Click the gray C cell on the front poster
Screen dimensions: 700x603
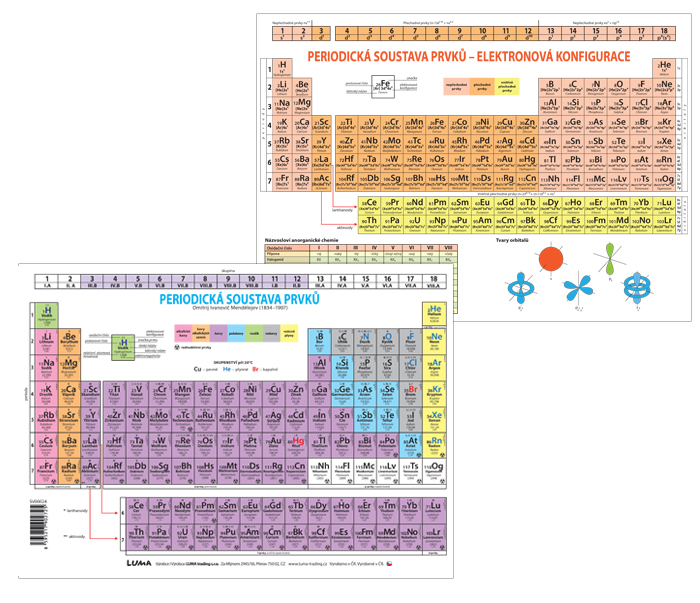point(342,342)
